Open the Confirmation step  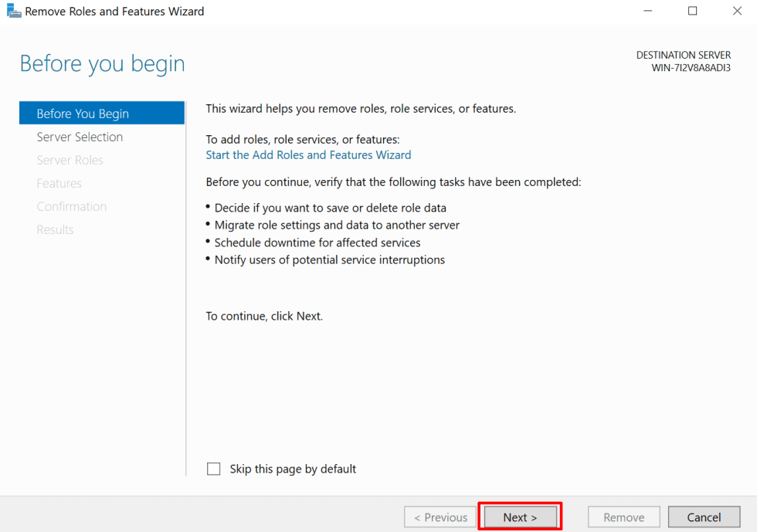point(72,206)
